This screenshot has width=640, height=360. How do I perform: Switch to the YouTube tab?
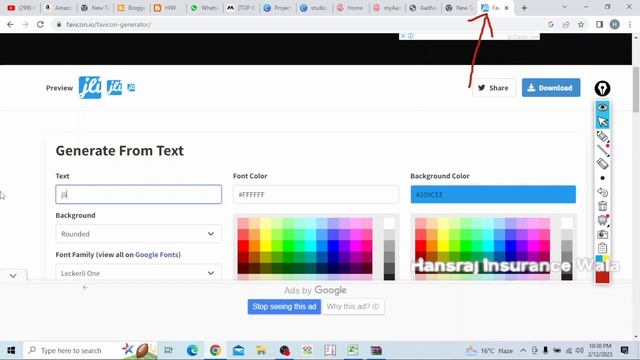pyautogui.click(x=21, y=8)
